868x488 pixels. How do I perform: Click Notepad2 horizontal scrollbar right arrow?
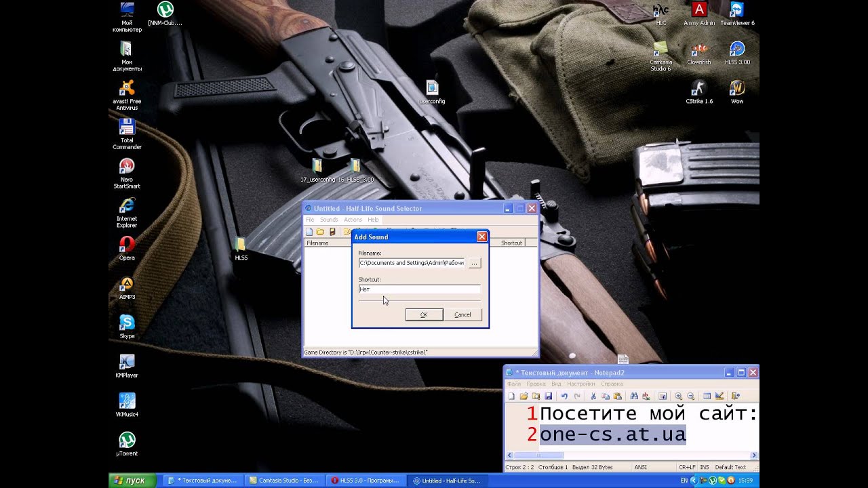pyautogui.click(x=754, y=455)
